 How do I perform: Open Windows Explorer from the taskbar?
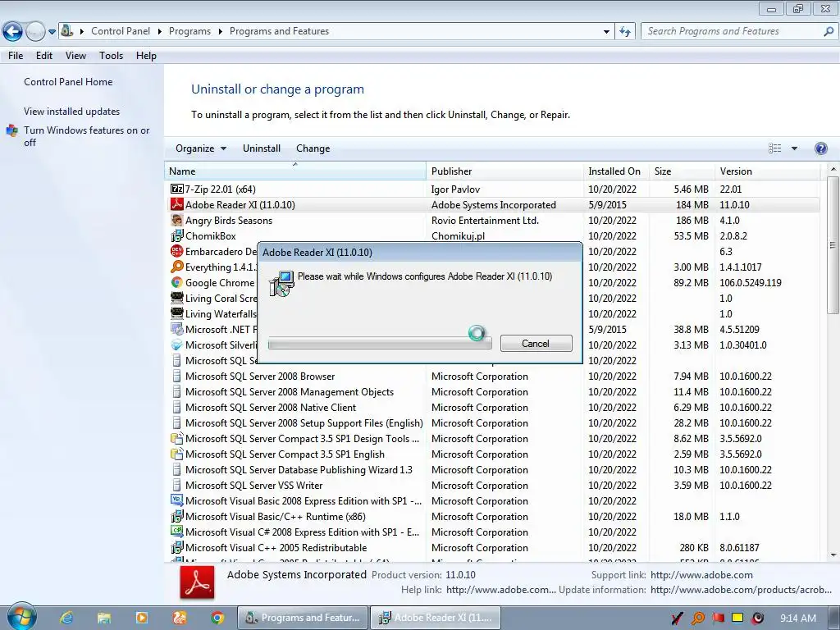104,618
